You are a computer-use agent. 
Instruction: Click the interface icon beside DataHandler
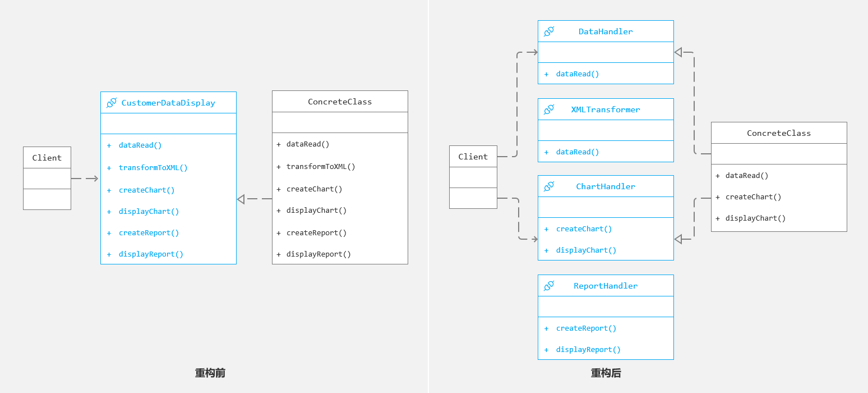(x=549, y=31)
